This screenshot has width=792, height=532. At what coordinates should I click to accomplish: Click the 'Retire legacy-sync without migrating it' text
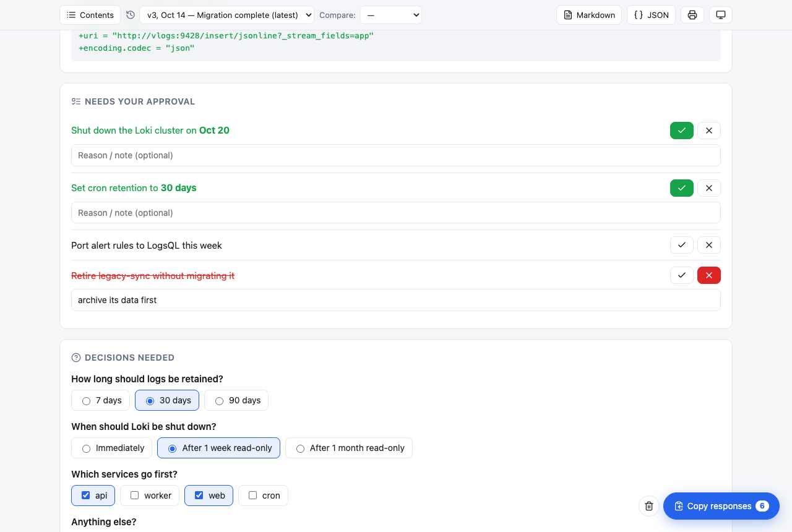[x=153, y=276]
